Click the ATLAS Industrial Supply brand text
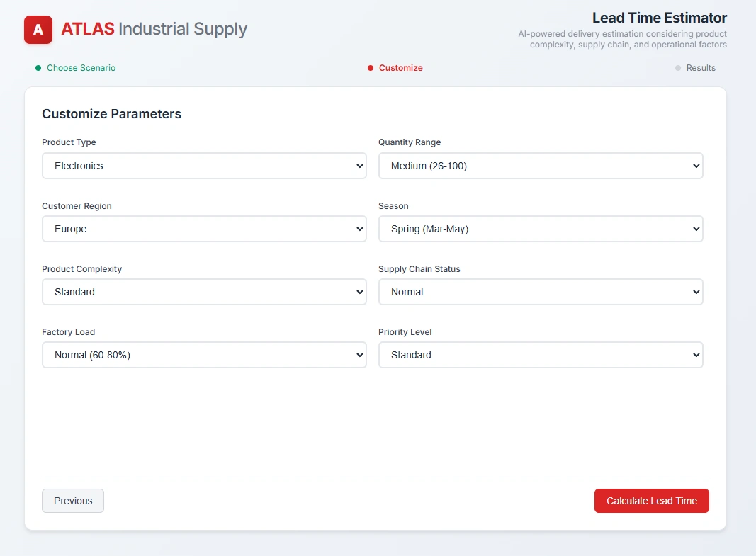The height and width of the screenshot is (556, 756). (153, 29)
